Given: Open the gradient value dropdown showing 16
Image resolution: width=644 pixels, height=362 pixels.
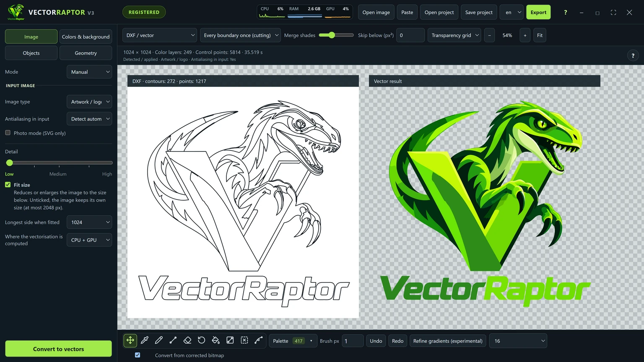Looking at the screenshot, I should click(518, 341).
